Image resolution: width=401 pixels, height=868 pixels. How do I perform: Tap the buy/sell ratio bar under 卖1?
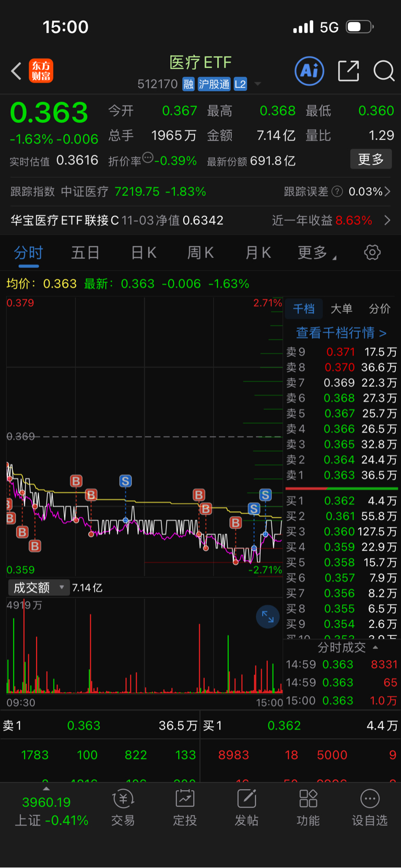tap(341, 489)
